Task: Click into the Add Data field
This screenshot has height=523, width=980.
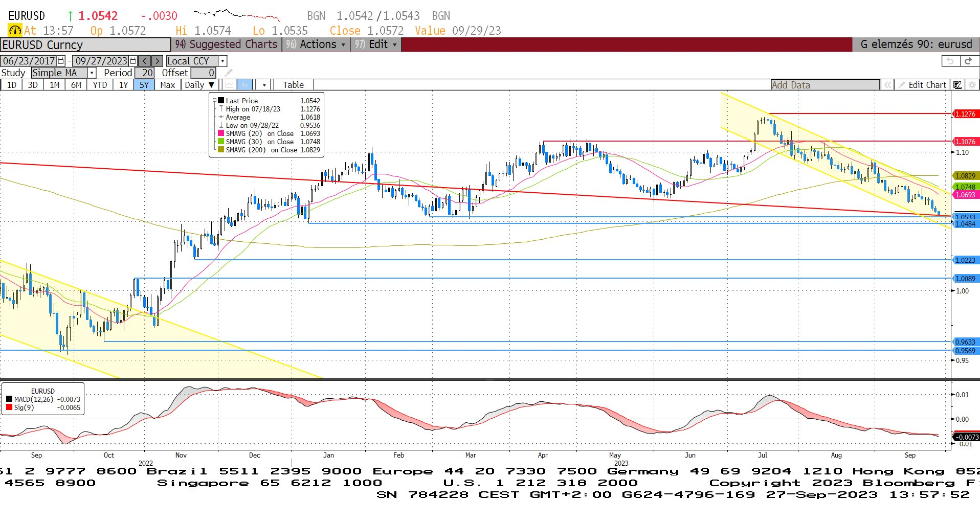Action: pos(825,85)
